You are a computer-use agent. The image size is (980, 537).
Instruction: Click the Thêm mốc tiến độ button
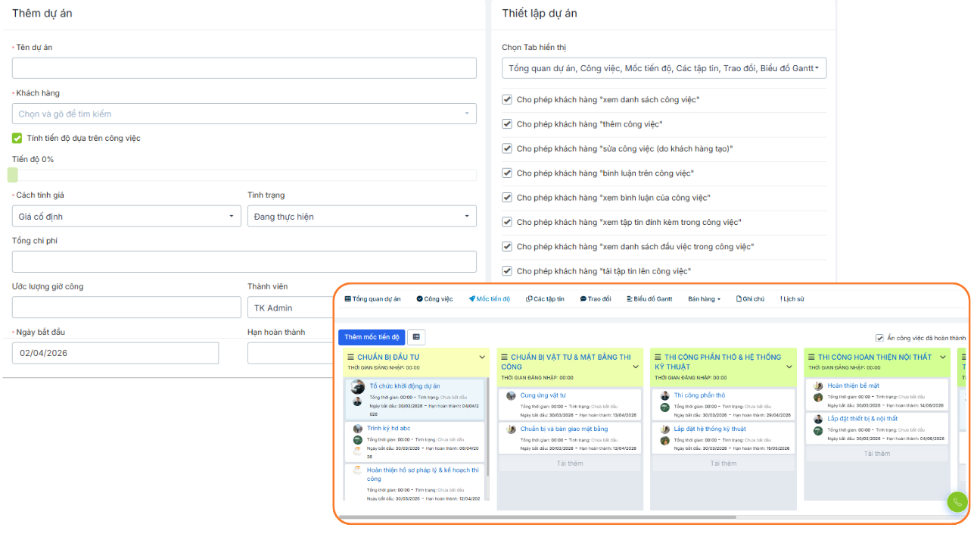click(x=372, y=337)
